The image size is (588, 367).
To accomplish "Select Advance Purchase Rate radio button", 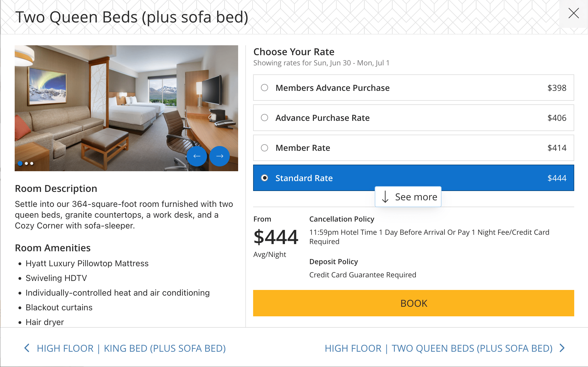I will [x=264, y=118].
